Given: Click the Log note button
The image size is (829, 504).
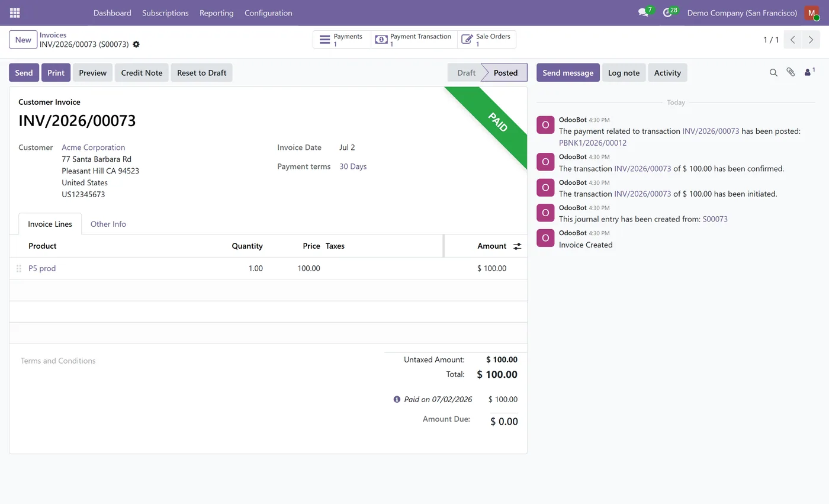Looking at the screenshot, I should point(624,72).
